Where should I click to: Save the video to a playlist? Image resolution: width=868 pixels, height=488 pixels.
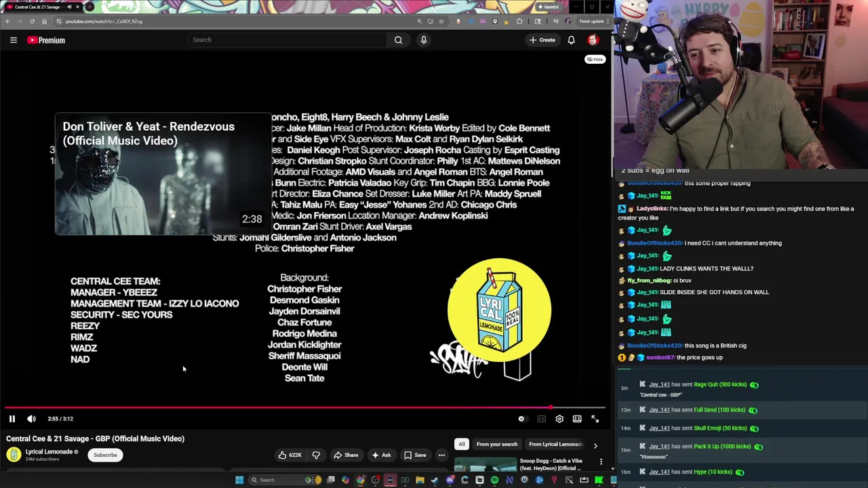coord(415,455)
